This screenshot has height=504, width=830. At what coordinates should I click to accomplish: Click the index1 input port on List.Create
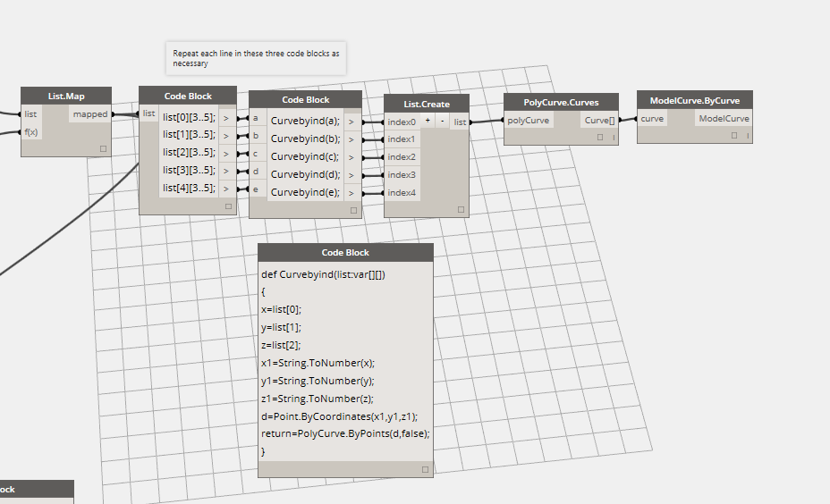402,139
